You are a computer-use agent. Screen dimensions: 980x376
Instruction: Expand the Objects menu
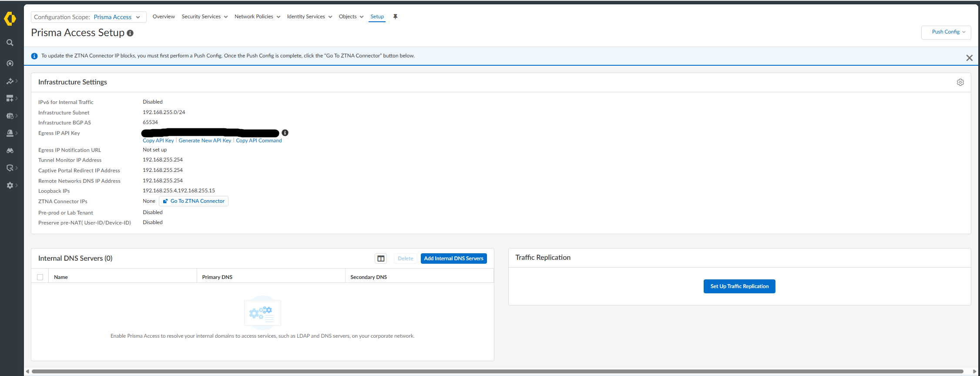tap(351, 17)
